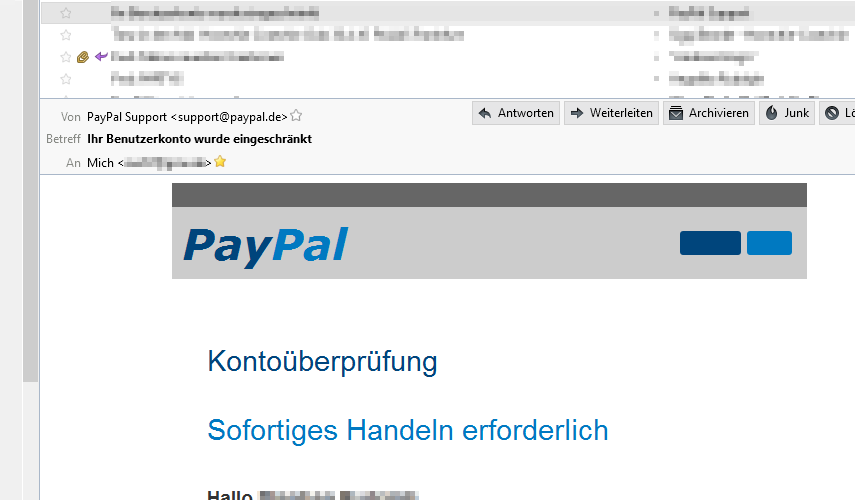Image resolution: width=855 pixels, height=500 pixels.
Task: Click the light blue header button
Action: pyautogui.click(x=769, y=243)
